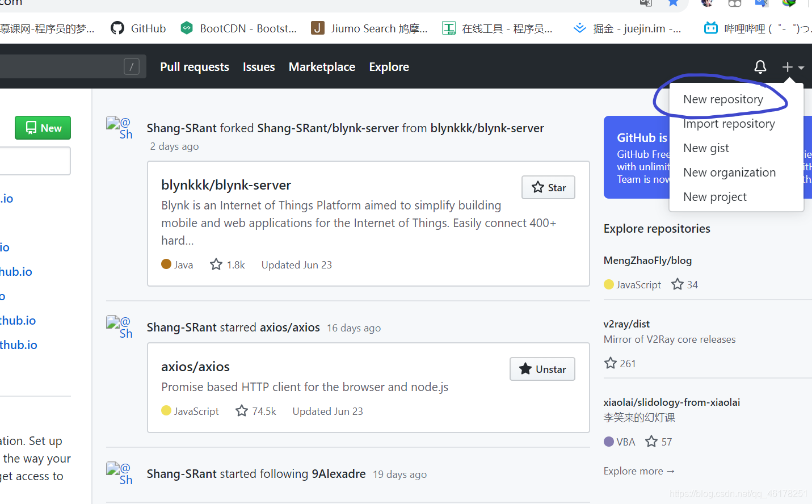Image resolution: width=812 pixels, height=504 pixels.
Task: Open BootCDN bookmark icon
Action: tap(187, 28)
